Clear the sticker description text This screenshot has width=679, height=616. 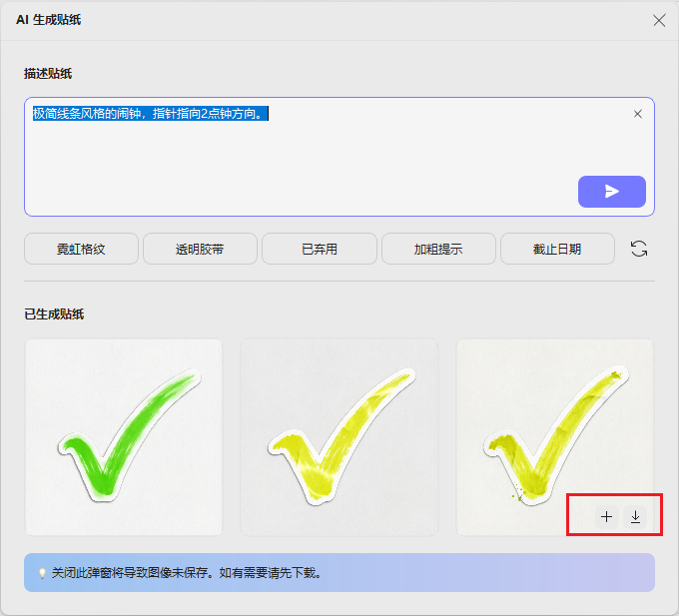pyautogui.click(x=637, y=114)
